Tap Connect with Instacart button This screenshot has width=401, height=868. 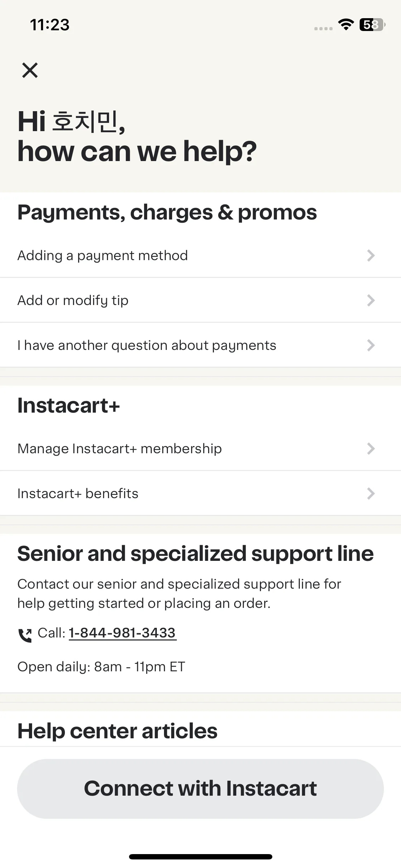tap(200, 789)
